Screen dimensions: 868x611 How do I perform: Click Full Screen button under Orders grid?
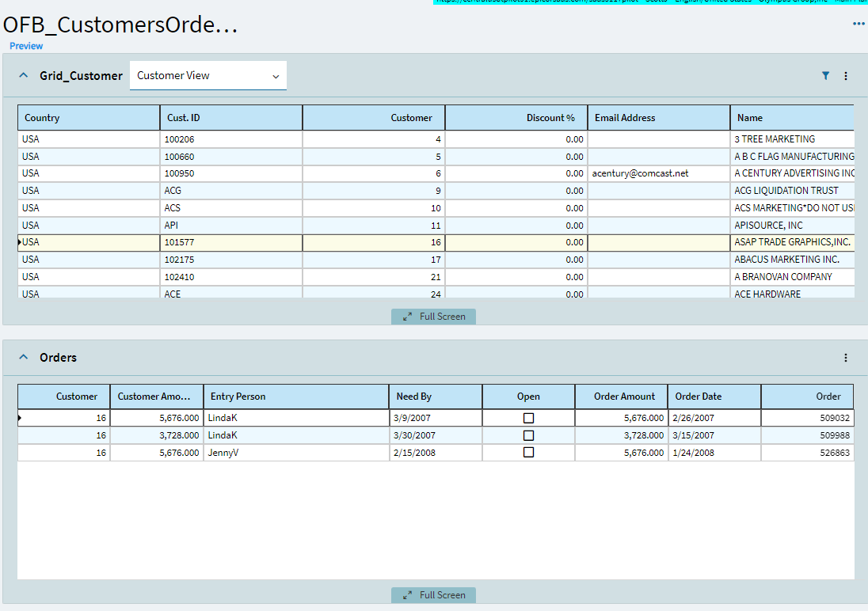(x=433, y=595)
